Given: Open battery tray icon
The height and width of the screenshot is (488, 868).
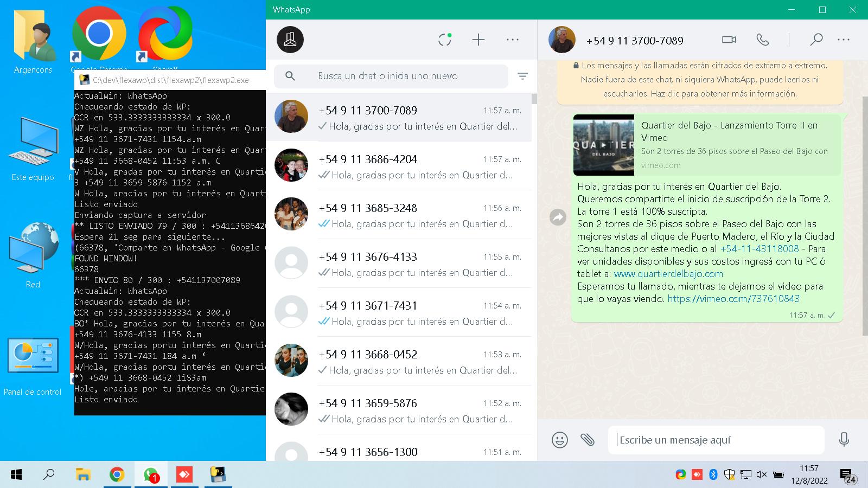Looking at the screenshot, I should [778, 474].
